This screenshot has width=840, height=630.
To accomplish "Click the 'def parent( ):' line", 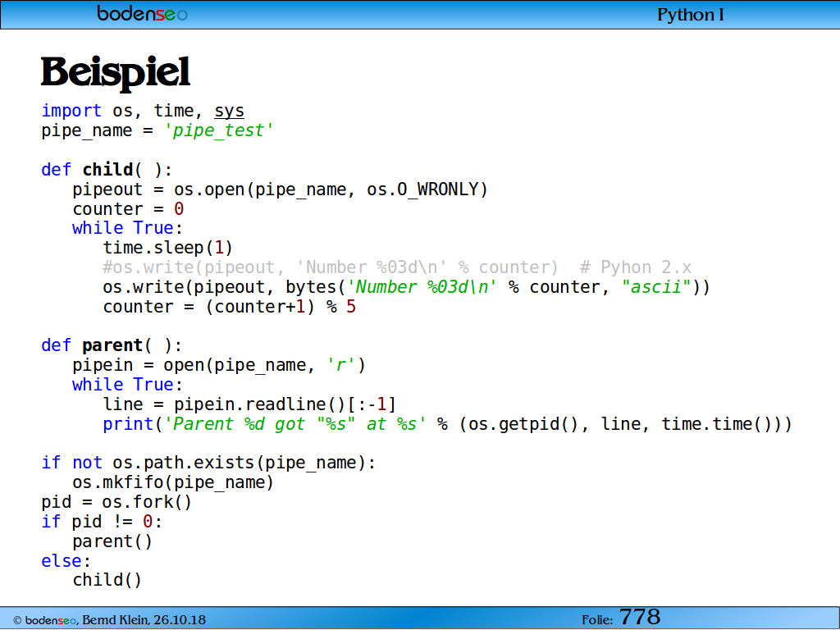I will coord(112,345).
